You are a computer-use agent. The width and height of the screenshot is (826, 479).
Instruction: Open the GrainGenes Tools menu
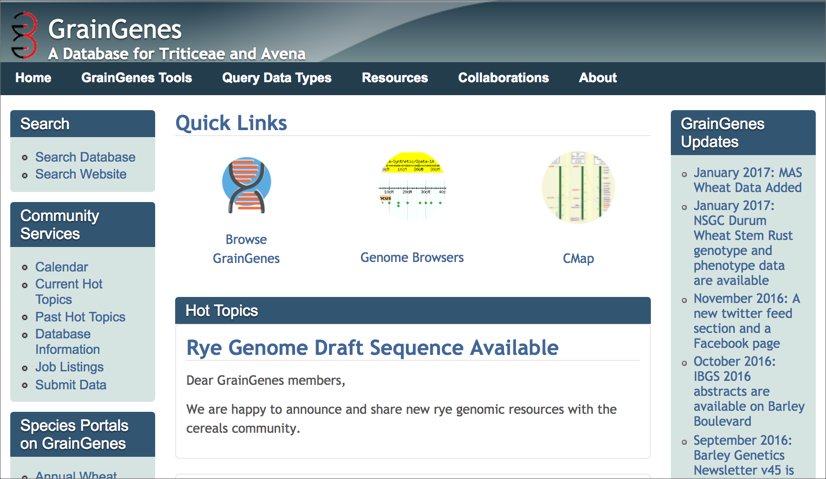[x=136, y=78]
